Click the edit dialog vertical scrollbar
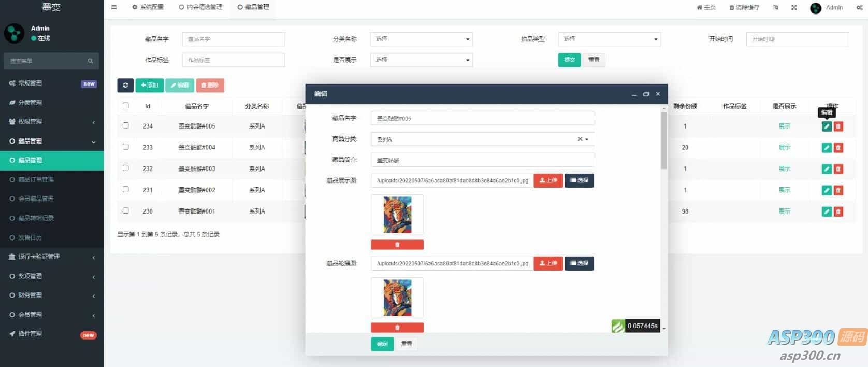Screen dimensions: 868x367 click(663, 140)
